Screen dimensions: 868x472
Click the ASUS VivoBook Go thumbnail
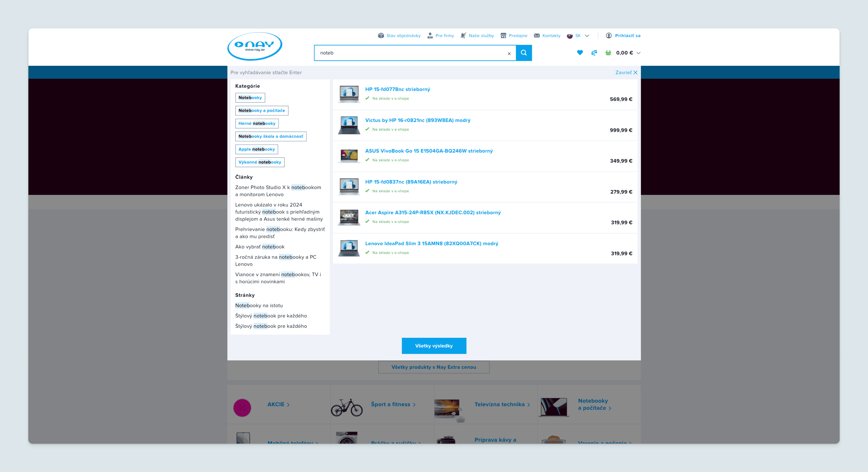pyautogui.click(x=349, y=156)
